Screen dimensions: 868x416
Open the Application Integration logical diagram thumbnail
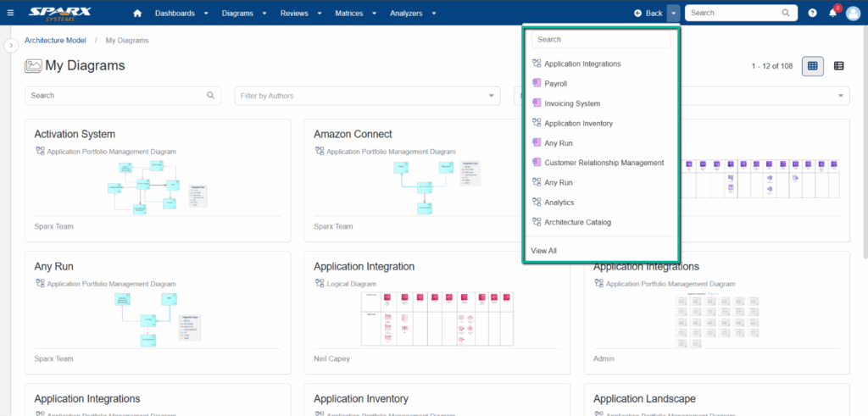437,319
